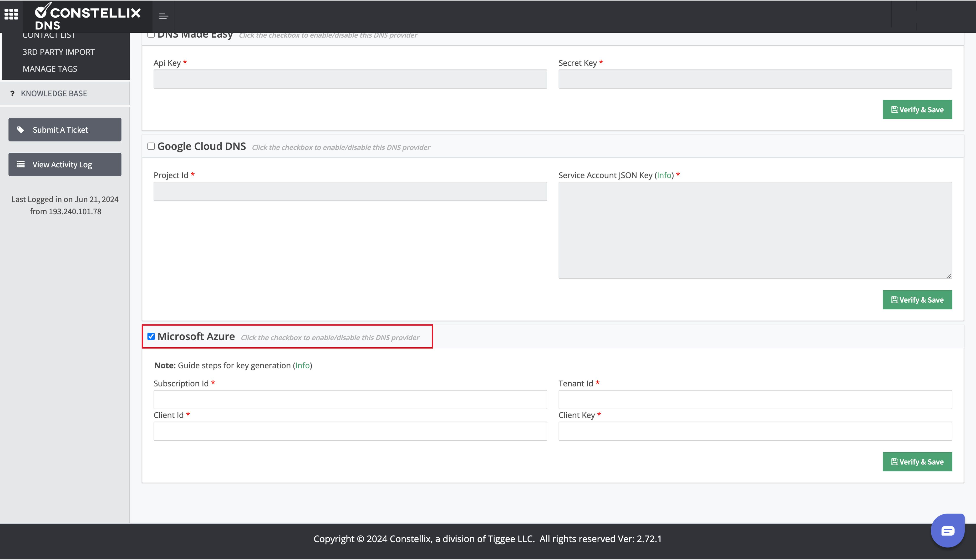The height and width of the screenshot is (560, 976).
Task: Click the Knowledge Base question mark icon
Action: 12,94
